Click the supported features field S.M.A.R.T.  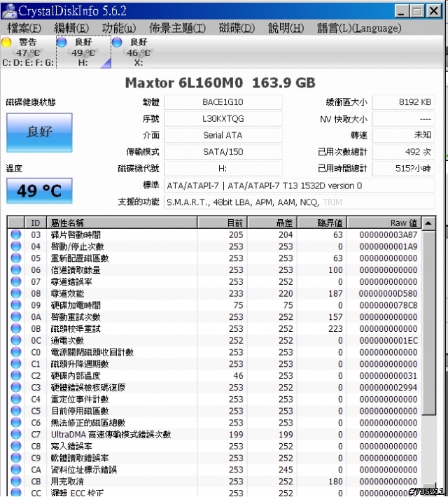click(299, 202)
